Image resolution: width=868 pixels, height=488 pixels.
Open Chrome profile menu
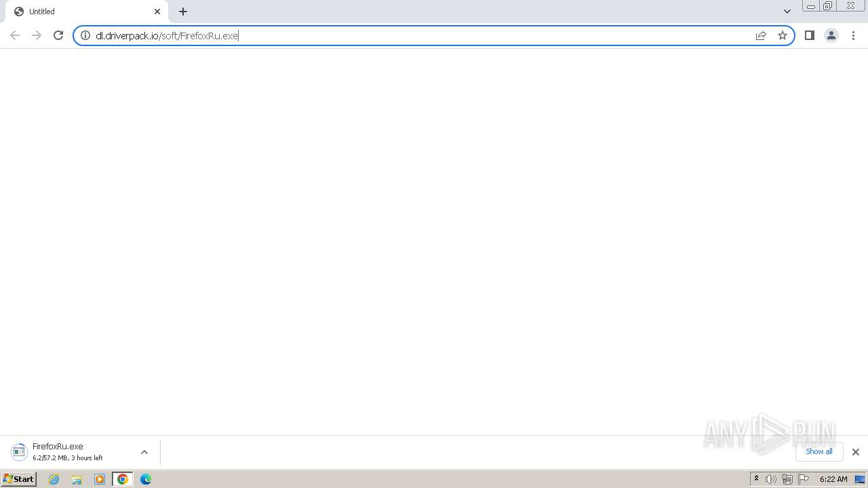click(831, 35)
